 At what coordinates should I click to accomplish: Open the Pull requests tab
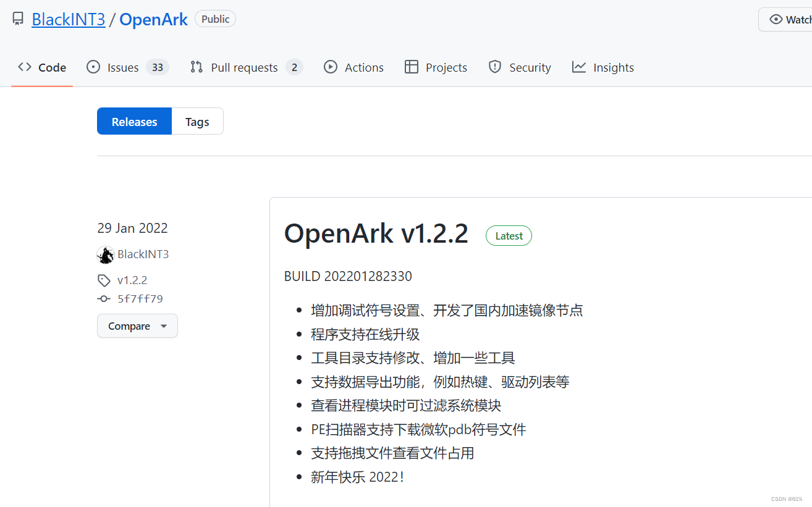coord(247,67)
